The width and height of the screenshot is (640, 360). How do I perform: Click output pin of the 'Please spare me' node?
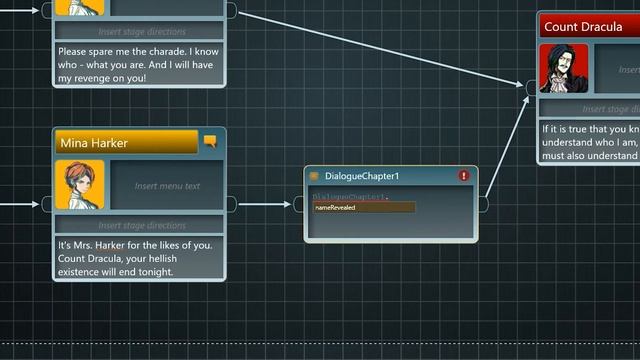click(x=231, y=10)
